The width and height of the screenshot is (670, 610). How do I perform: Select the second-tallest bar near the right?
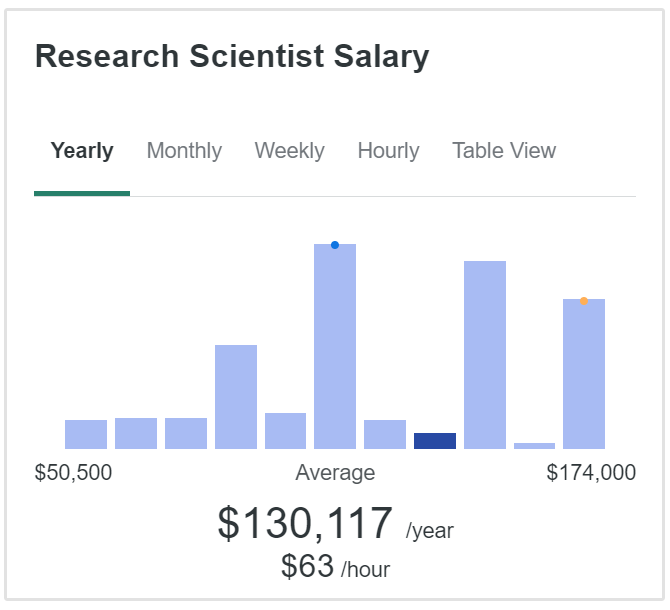485,355
